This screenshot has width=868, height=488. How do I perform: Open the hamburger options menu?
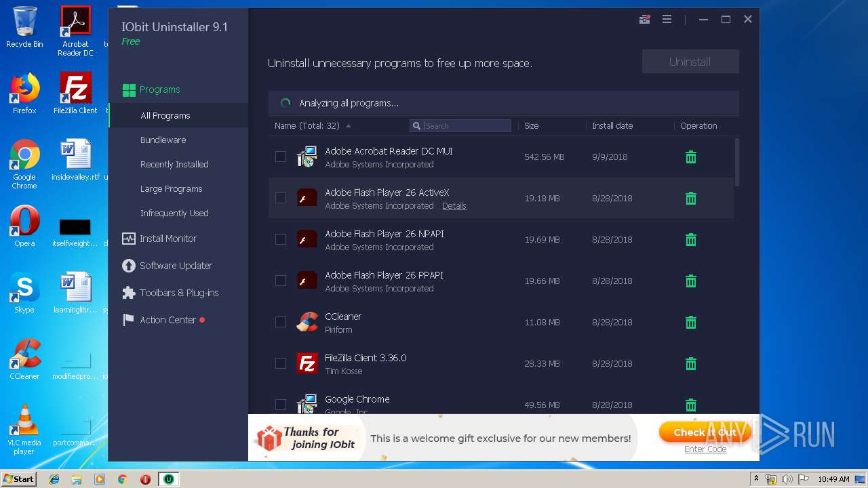click(667, 20)
